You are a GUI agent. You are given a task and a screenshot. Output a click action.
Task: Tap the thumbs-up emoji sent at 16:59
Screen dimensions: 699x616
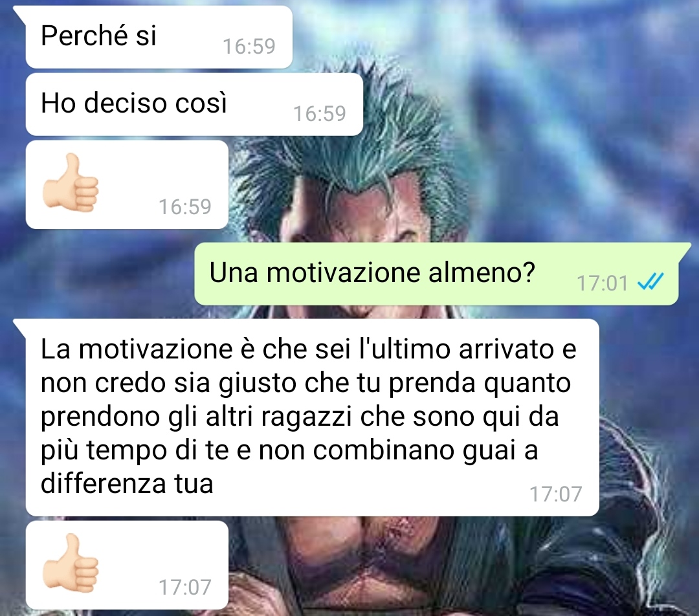71,182
